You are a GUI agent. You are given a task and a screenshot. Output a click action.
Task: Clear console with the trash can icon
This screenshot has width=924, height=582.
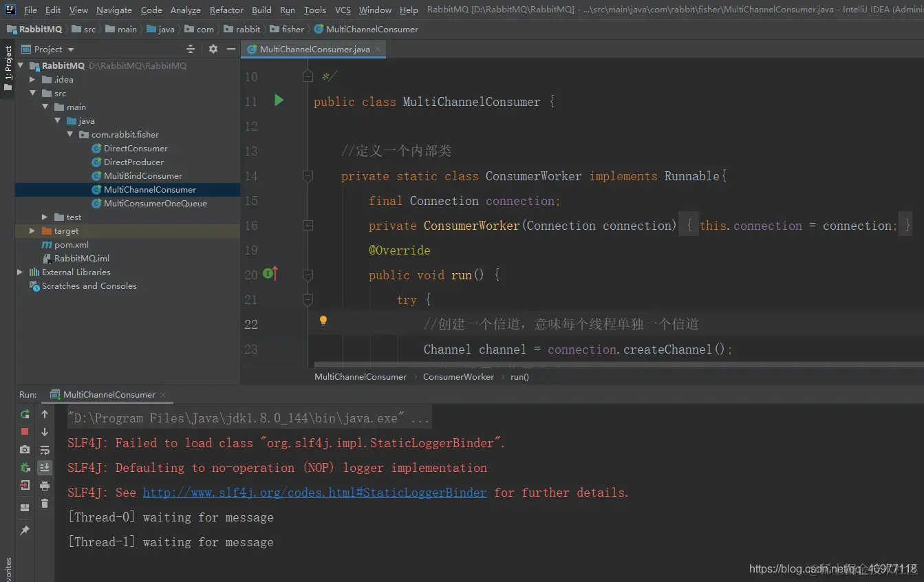(45, 504)
